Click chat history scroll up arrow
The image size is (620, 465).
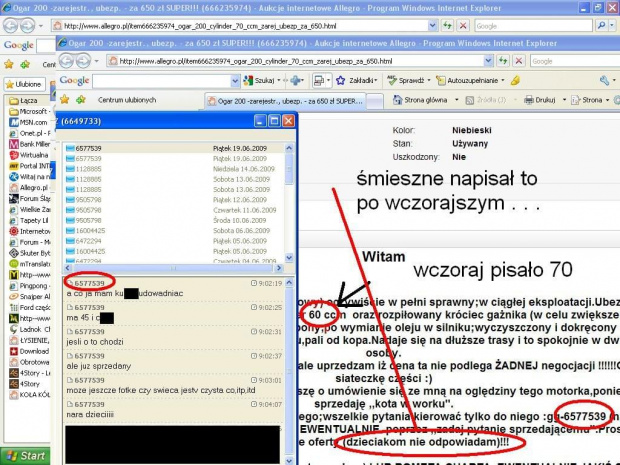click(x=289, y=283)
